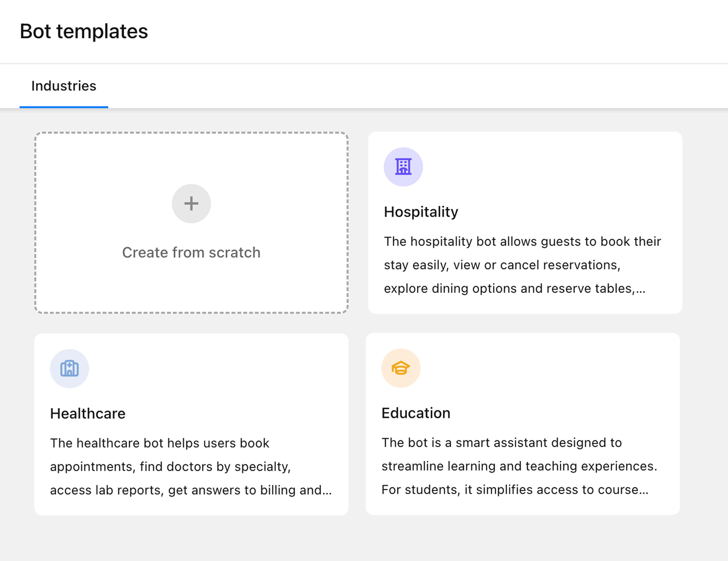
Task: Open the Hospitality template heading
Action: pos(421,212)
